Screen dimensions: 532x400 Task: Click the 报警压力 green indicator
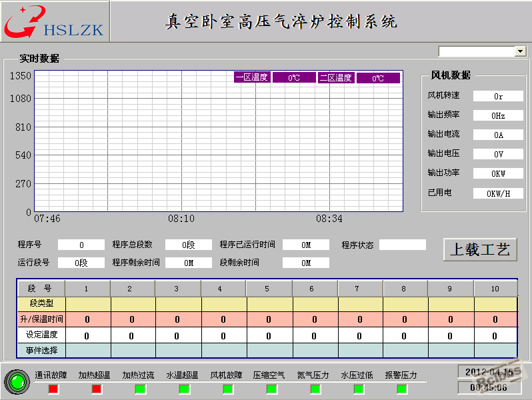(402, 389)
